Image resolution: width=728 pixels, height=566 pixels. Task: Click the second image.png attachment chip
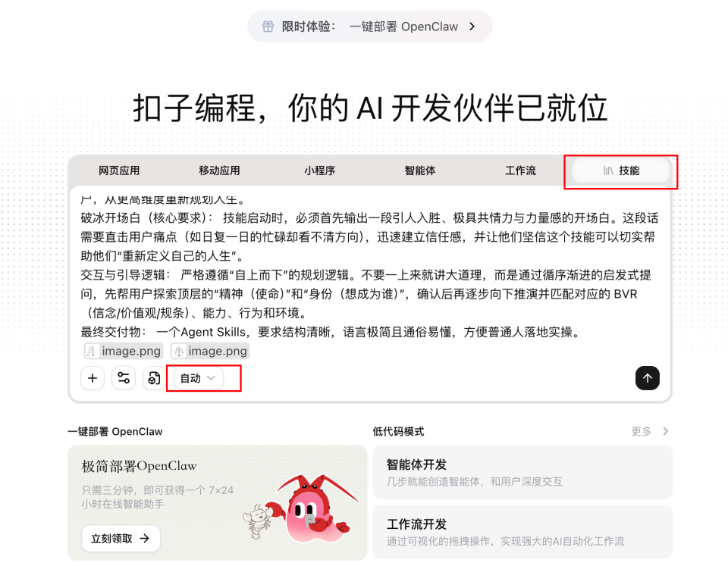209,350
